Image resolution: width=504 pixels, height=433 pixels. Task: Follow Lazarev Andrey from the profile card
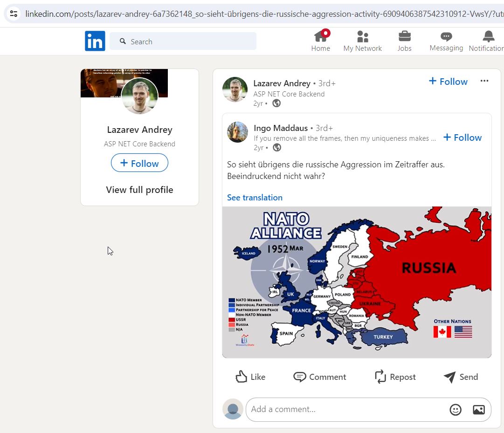[x=139, y=163]
